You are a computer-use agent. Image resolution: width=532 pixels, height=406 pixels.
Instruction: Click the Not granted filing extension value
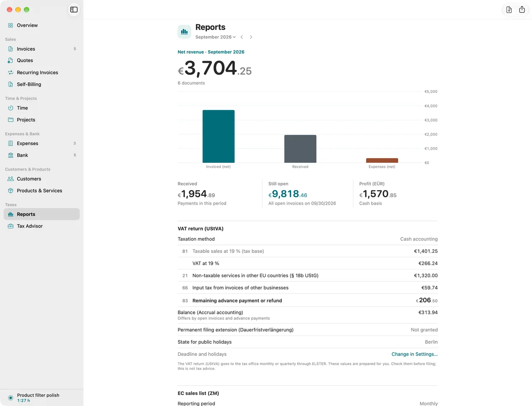pos(424,330)
